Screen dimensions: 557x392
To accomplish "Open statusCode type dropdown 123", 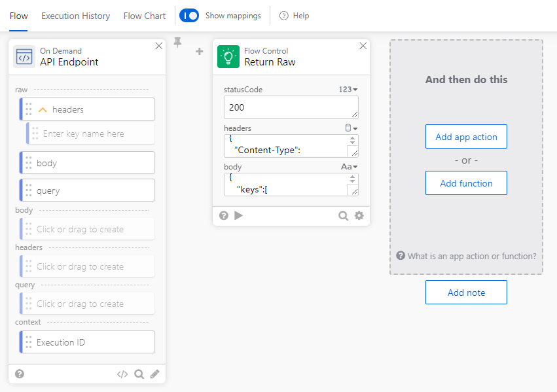I will pyautogui.click(x=348, y=90).
